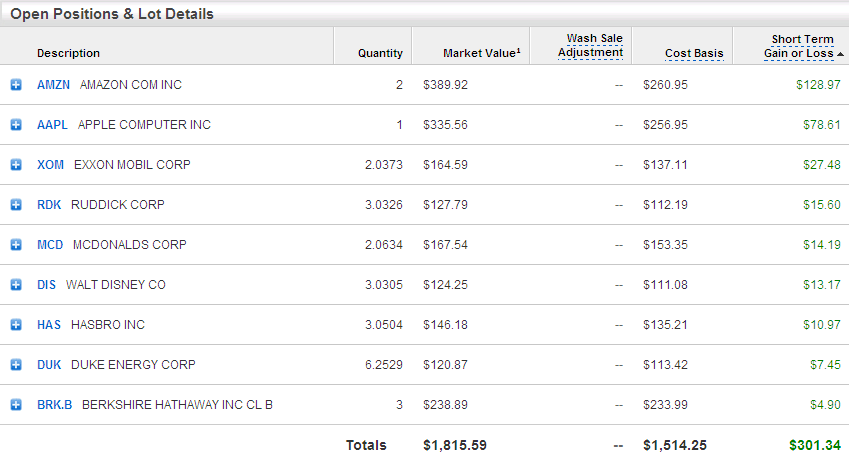This screenshot has height=474, width=849.
Task: Open the AAPL ticker link
Action: coord(52,125)
